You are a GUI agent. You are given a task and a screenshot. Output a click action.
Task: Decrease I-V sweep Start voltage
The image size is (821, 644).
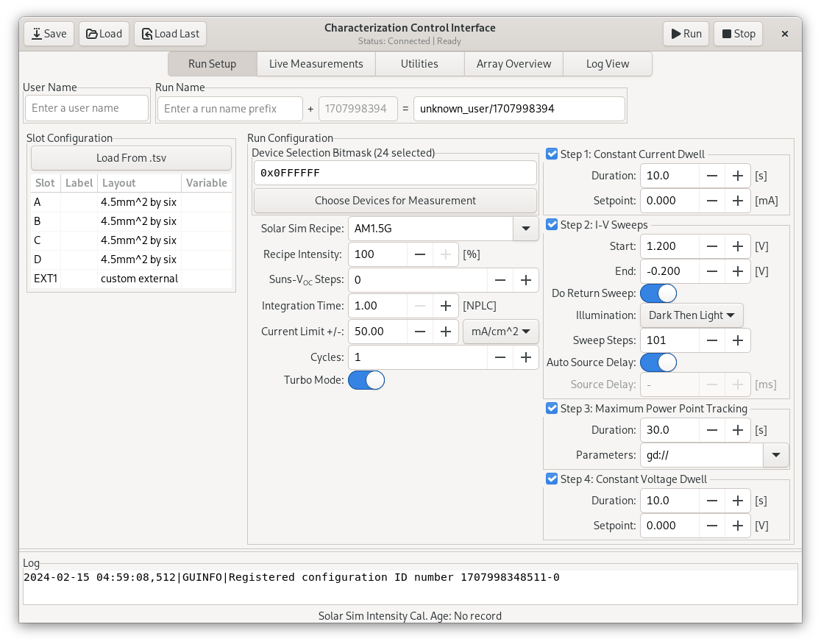(x=712, y=246)
